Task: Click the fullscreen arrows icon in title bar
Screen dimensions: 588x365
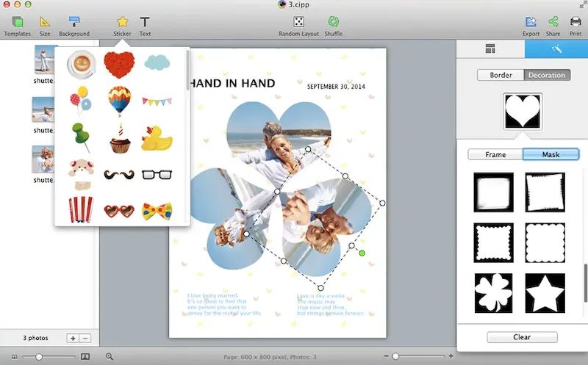Action: point(582,4)
